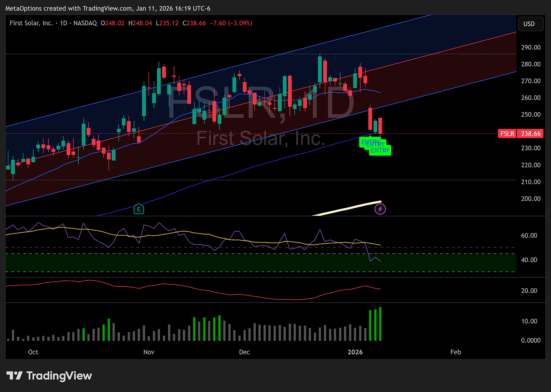
Task: Click the 280.00 label on the price scale
Action: (531, 64)
